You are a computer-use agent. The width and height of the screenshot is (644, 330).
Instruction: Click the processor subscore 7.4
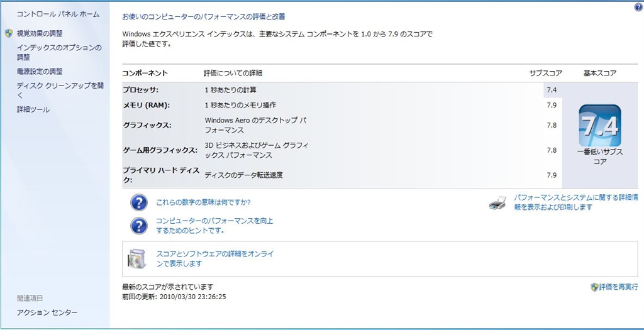(x=552, y=90)
